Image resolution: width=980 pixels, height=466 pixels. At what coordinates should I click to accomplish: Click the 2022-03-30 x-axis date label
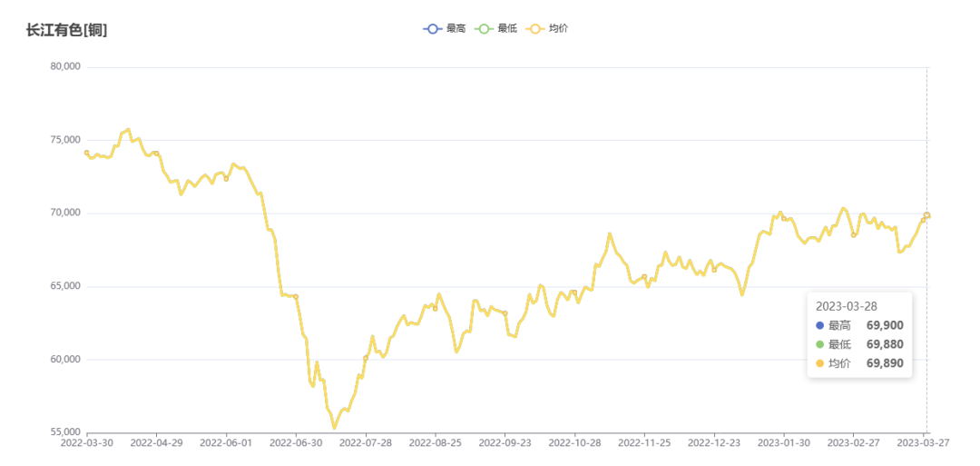(x=86, y=443)
